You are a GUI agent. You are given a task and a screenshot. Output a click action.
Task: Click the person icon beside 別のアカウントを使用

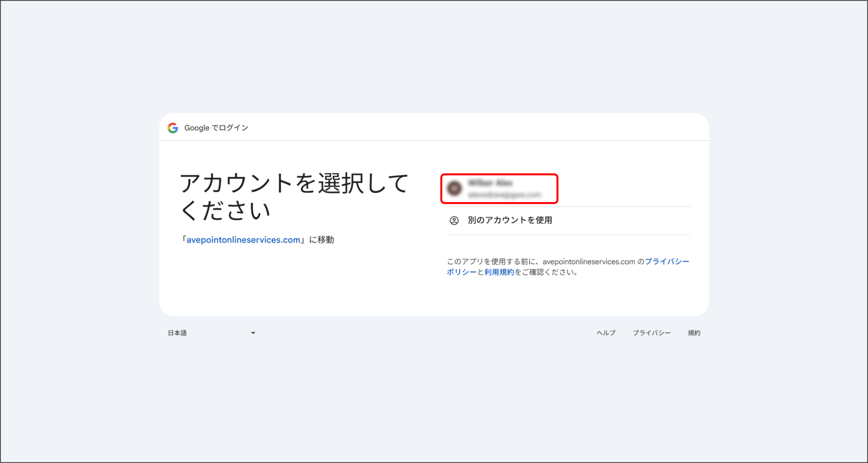point(454,220)
